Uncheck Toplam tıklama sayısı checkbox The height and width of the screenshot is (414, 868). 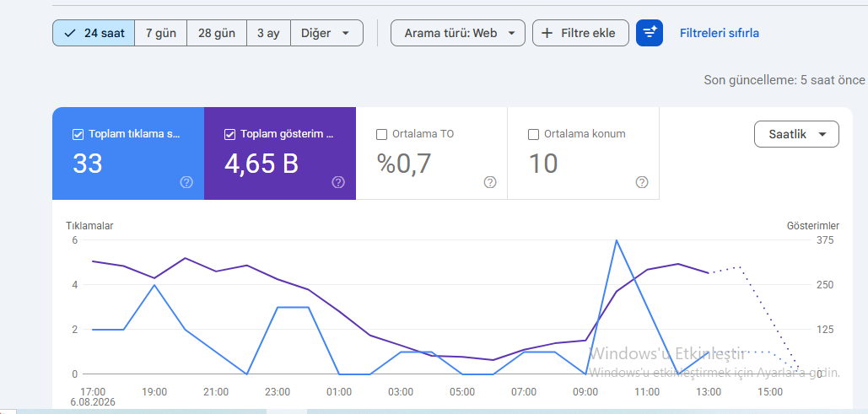click(78, 134)
